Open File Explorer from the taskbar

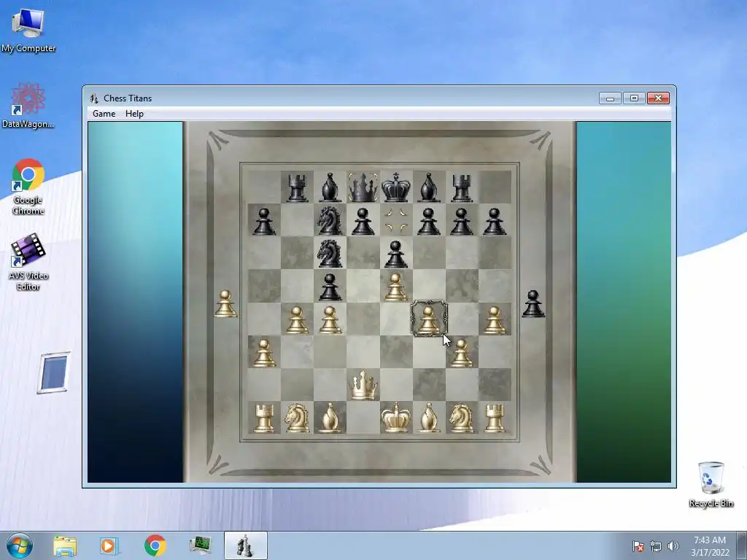pos(65,545)
